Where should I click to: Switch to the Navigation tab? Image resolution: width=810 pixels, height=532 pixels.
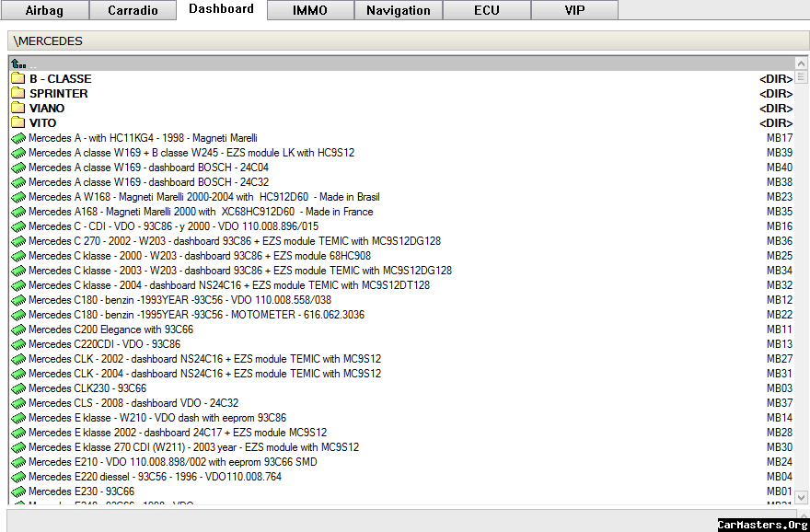coord(399,10)
